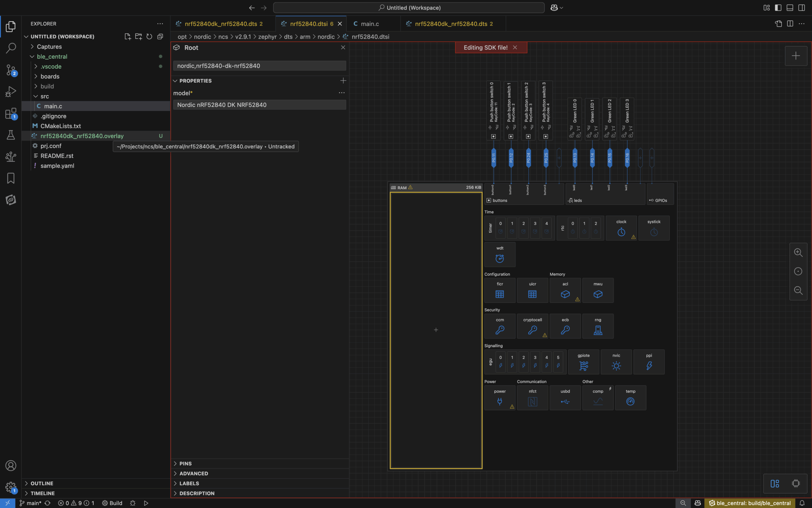
Task: Toggle the secondary side bar layout
Action: pyautogui.click(x=801, y=8)
